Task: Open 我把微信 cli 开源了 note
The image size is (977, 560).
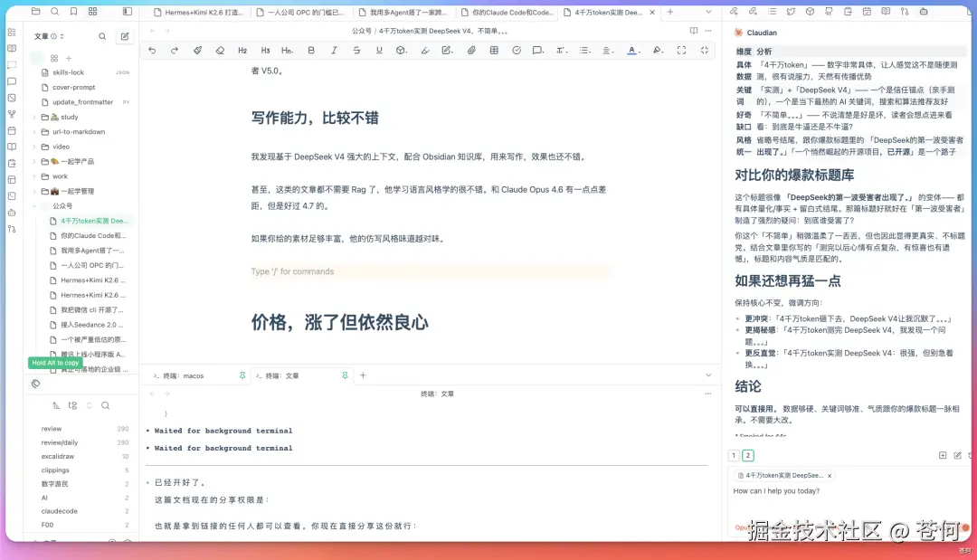Action: [x=91, y=309]
